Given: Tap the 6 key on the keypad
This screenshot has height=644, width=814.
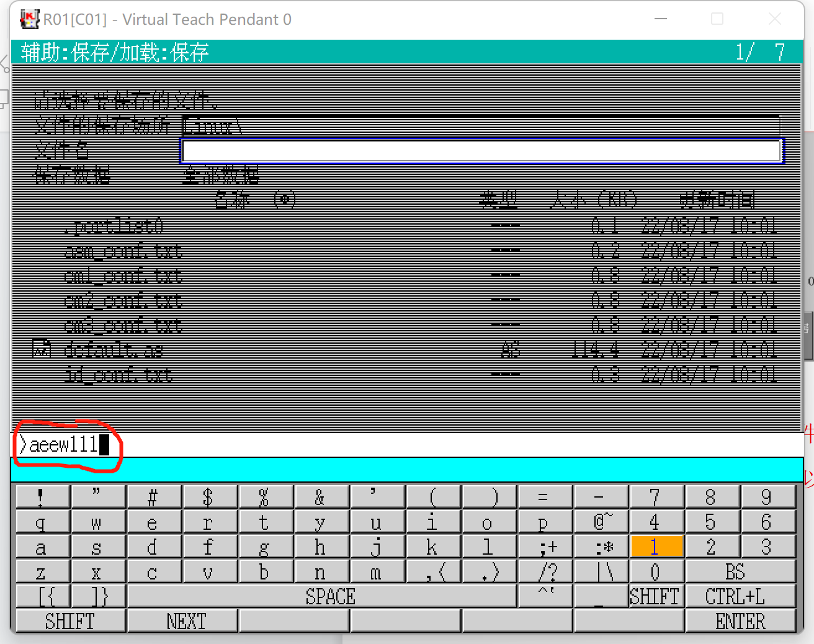Looking at the screenshot, I should 768,522.
